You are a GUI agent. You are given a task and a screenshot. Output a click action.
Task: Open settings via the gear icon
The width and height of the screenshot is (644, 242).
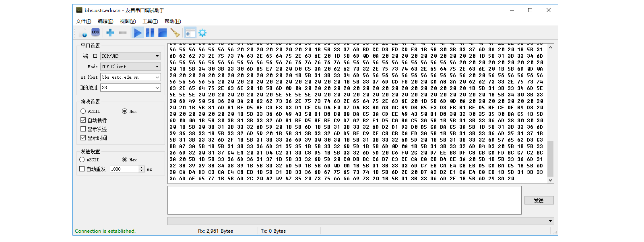point(202,33)
